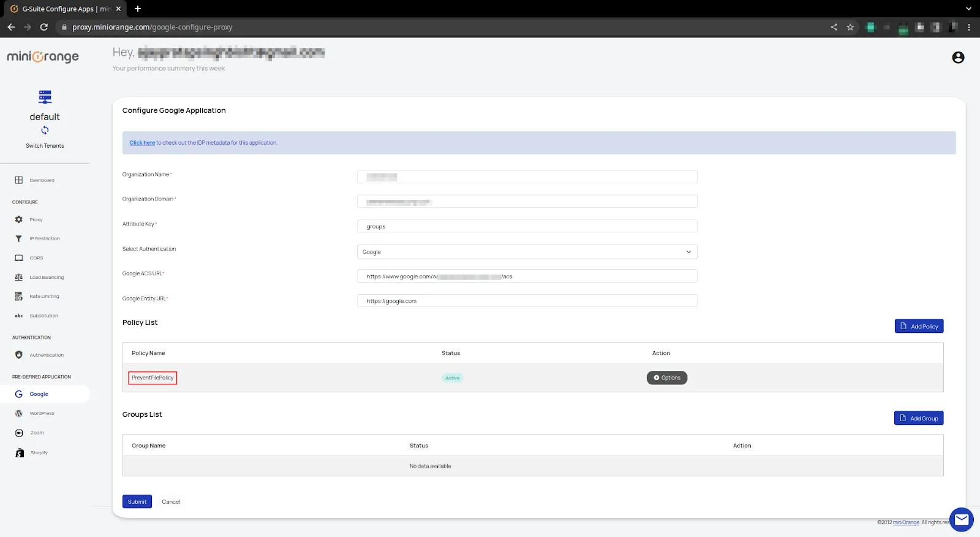The width and height of the screenshot is (980, 537).
Task: Focus the Organization Domain field
Action: pos(527,202)
